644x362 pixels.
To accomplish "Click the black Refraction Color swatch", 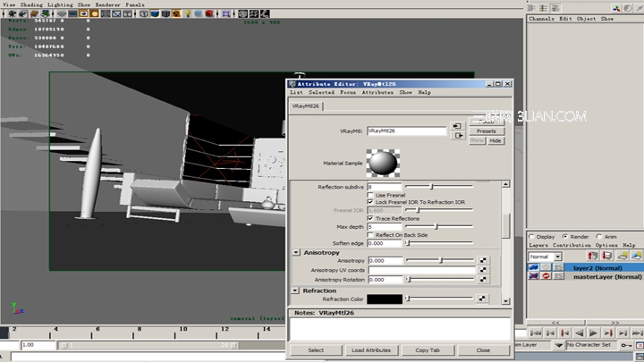I will pos(385,299).
